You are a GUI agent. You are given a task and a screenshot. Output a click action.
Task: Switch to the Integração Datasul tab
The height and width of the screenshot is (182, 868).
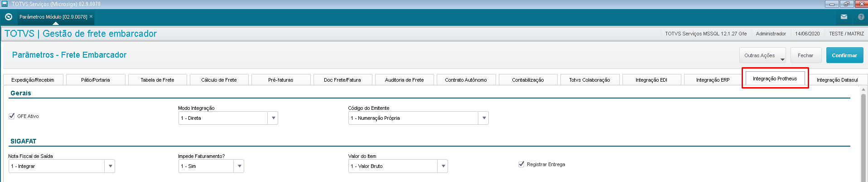837,80
